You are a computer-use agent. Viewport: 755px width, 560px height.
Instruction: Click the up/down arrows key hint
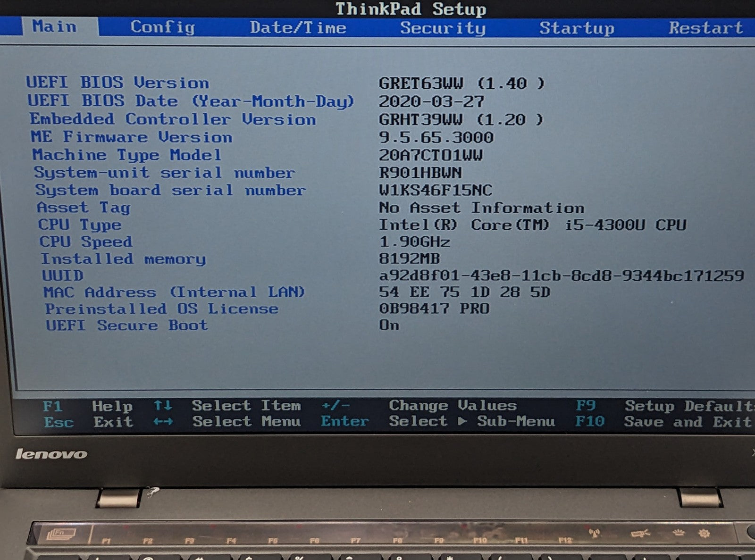(163, 405)
